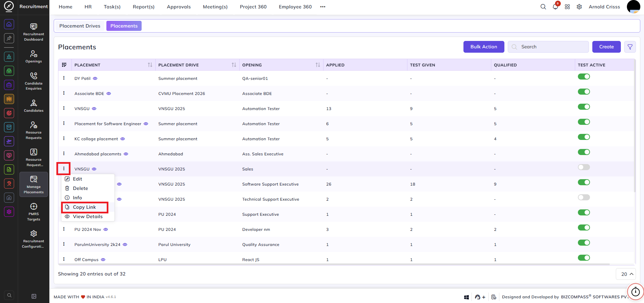The image size is (644, 303).
Task: Open more options ellipsis in top menu
Action: point(323,7)
